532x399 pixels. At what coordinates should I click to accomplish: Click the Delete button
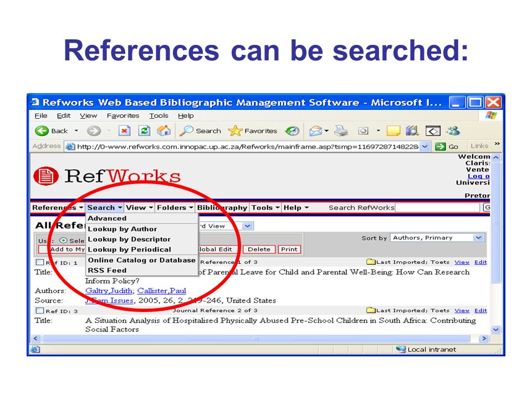[259, 249]
